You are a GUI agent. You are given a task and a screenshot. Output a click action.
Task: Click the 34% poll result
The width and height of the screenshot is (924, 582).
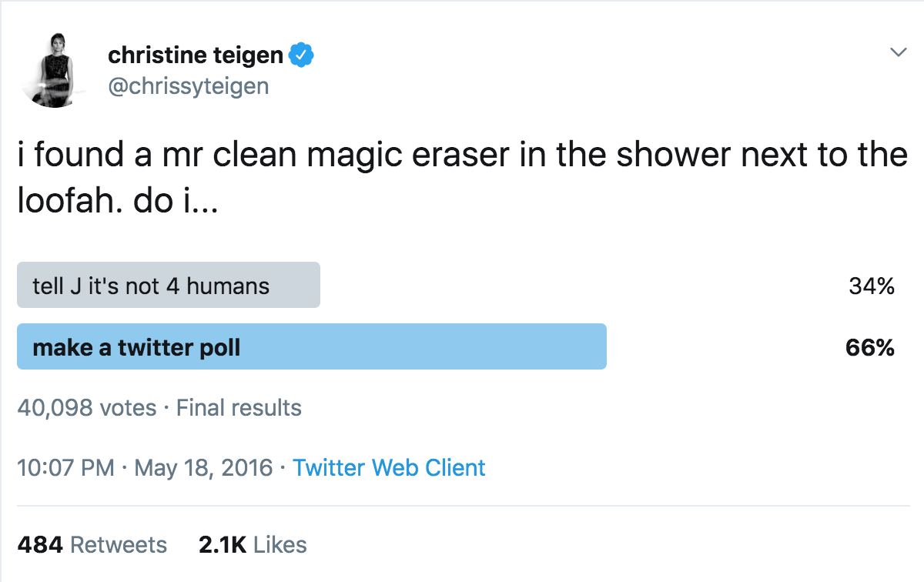tap(871, 286)
